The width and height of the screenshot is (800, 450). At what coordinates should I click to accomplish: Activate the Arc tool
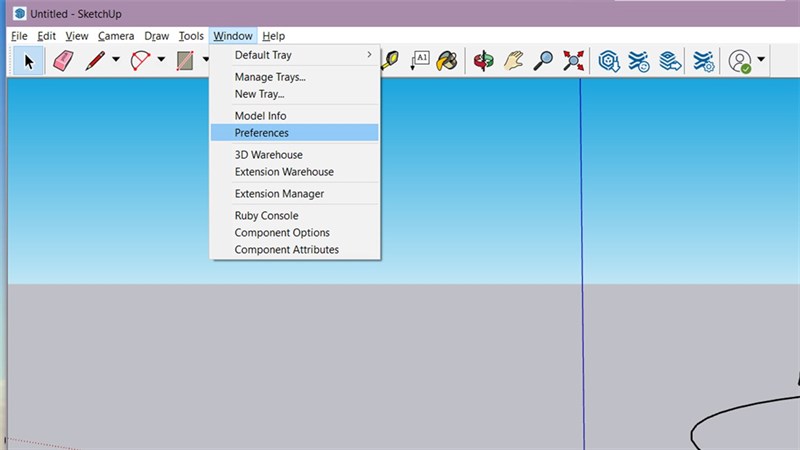140,61
